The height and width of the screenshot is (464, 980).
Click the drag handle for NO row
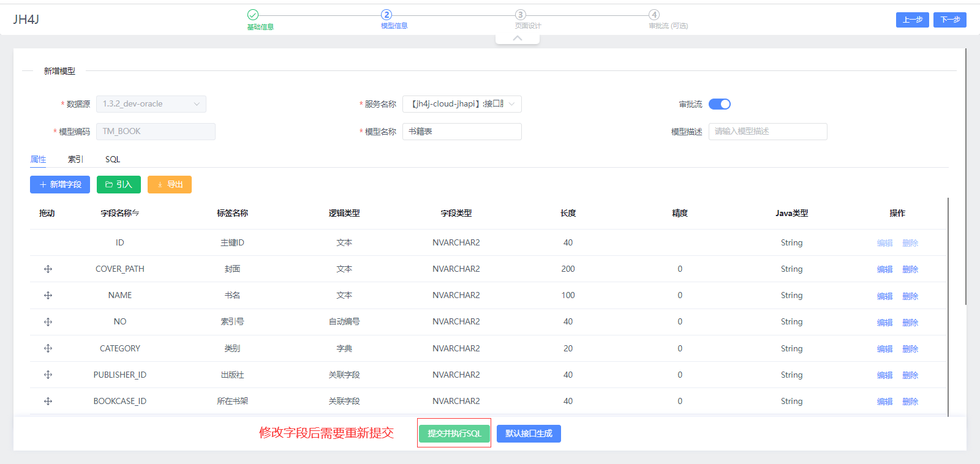coord(48,322)
